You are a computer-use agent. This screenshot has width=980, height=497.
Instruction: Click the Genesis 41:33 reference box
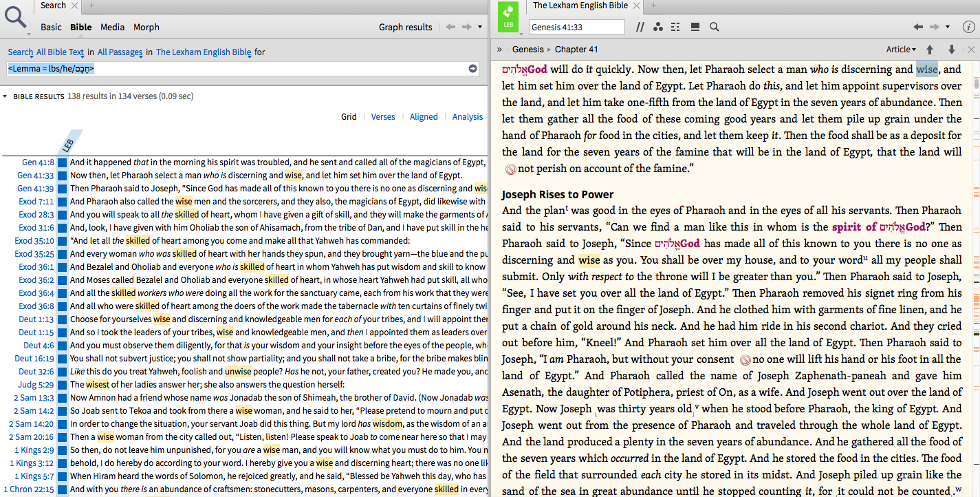click(577, 27)
